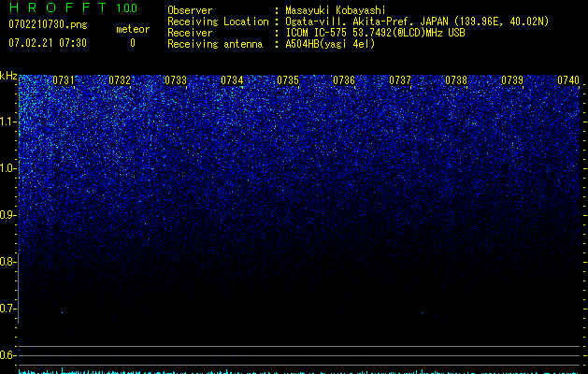Click the 0.7 kHz axis label
This screenshot has width=588, height=374.
pyautogui.click(x=7, y=309)
